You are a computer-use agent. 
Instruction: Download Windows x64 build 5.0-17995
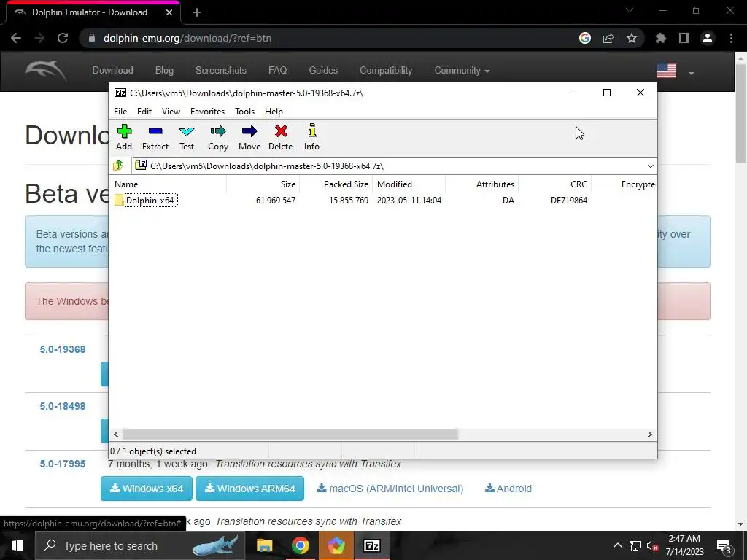pyautogui.click(x=147, y=489)
